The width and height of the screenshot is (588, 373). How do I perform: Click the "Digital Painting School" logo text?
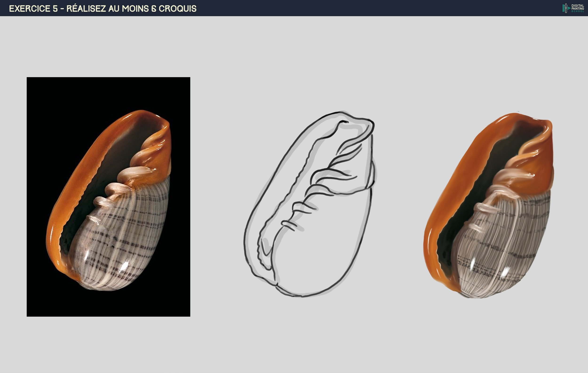[x=577, y=8]
